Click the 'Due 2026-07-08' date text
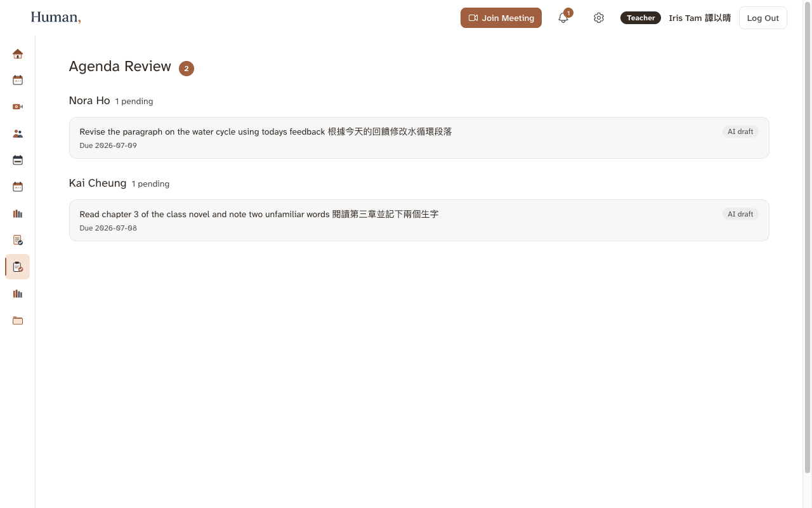 pyautogui.click(x=108, y=228)
